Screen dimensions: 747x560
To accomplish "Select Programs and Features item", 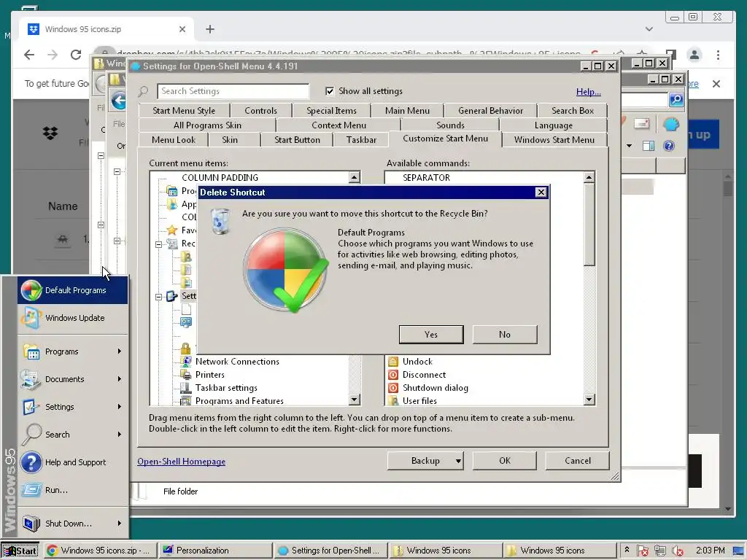I will (x=239, y=401).
